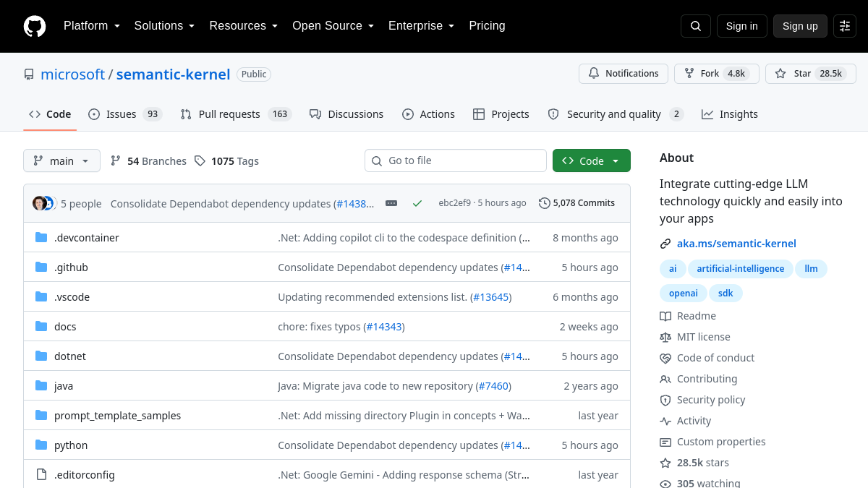Image resolution: width=868 pixels, height=488 pixels.
Task: Show the 5 people contributors
Action: pos(81,204)
